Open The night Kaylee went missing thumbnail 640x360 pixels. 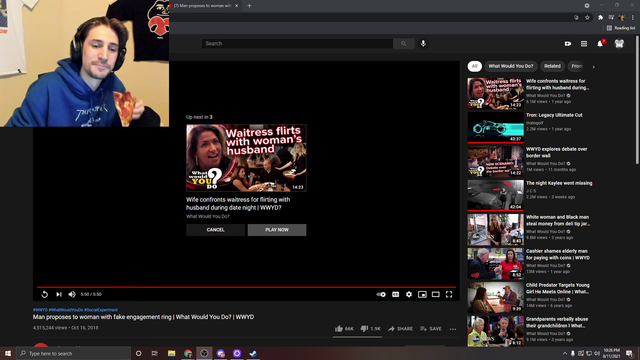(496, 196)
